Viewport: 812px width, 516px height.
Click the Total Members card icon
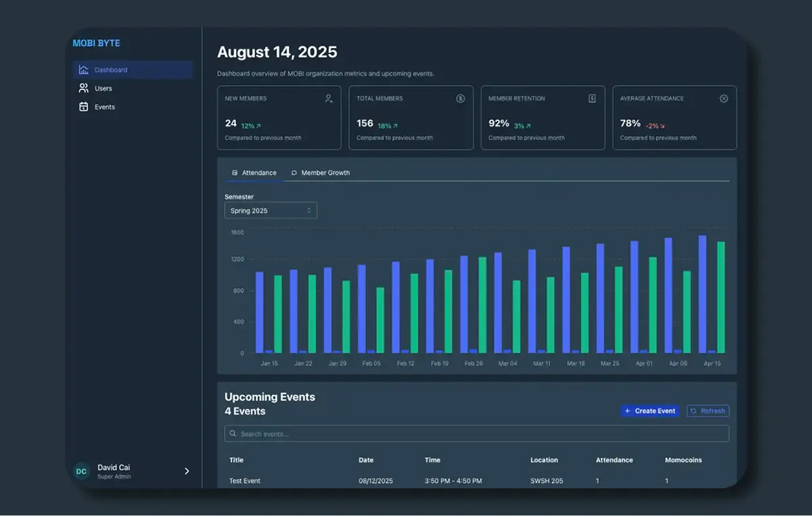pyautogui.click(x=460, y=99)
